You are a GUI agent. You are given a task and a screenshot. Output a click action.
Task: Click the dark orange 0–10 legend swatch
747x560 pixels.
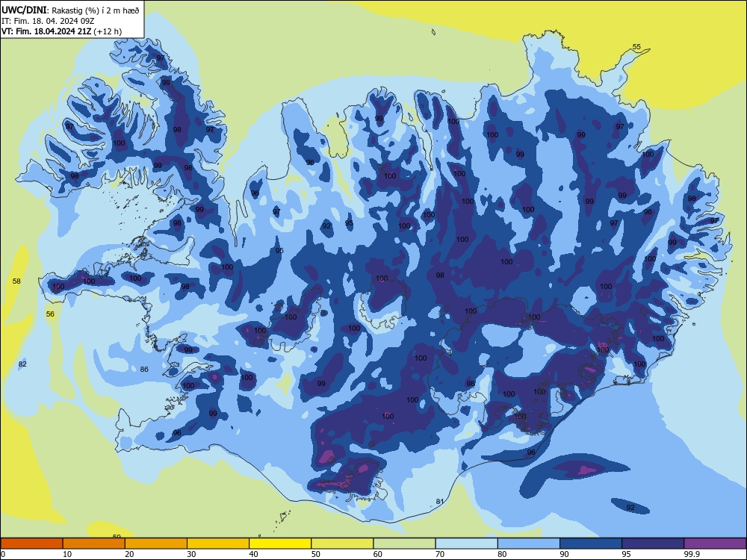(31, 544)
